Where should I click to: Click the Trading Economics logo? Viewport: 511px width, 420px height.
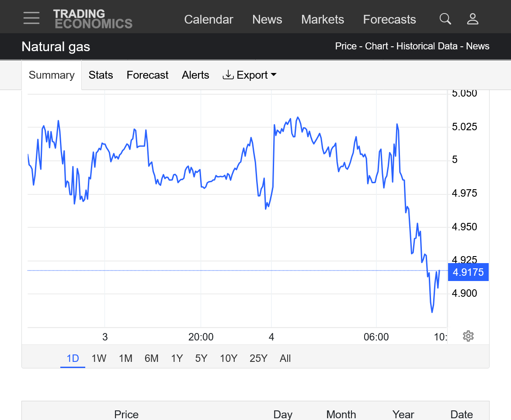93,19
